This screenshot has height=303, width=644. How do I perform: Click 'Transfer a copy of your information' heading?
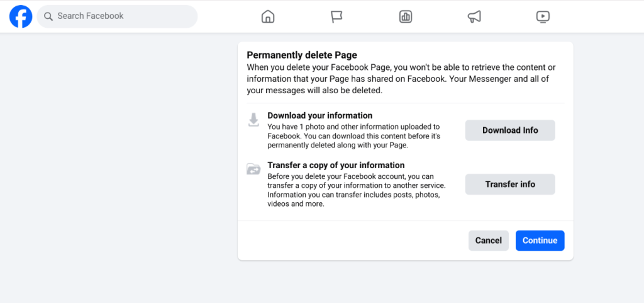coord(336,165)
